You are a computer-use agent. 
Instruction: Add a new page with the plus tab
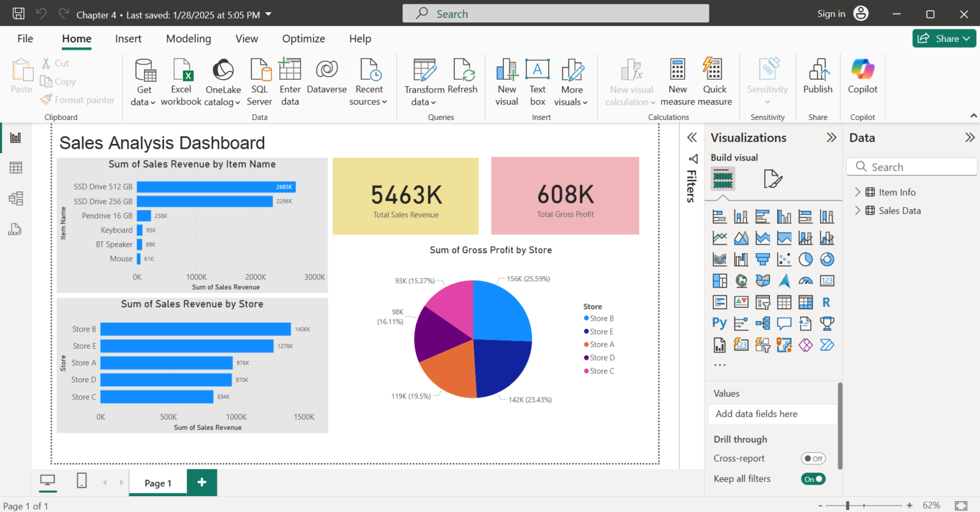(x=202, y=483)
